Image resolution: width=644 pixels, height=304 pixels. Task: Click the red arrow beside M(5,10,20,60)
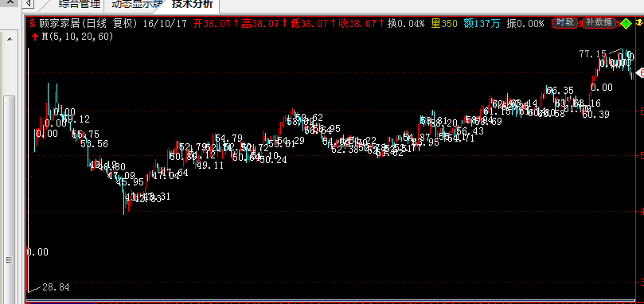[x=35, y=37]
